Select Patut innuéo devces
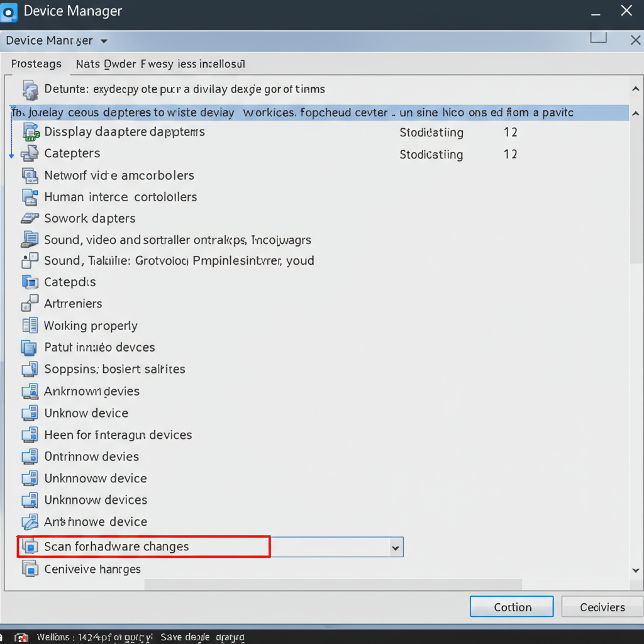 (x=99, y=347)
